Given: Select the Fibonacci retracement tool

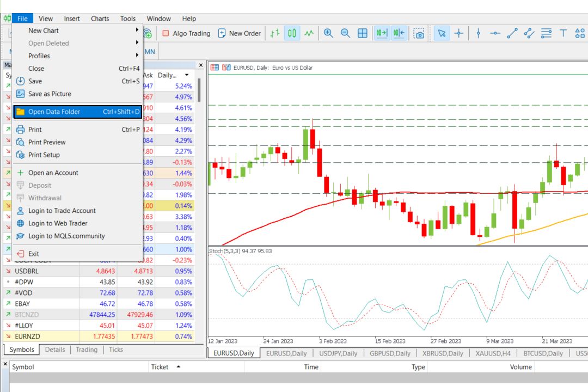Looking at the screenshot, I should coord(546,33).
